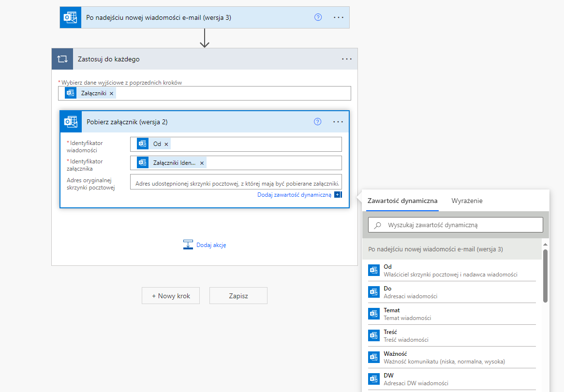Screen dimensions: 564x392
Task: Click the Adres oryginalnej skrzynki pocztowej field
Action: coord(236,184)
